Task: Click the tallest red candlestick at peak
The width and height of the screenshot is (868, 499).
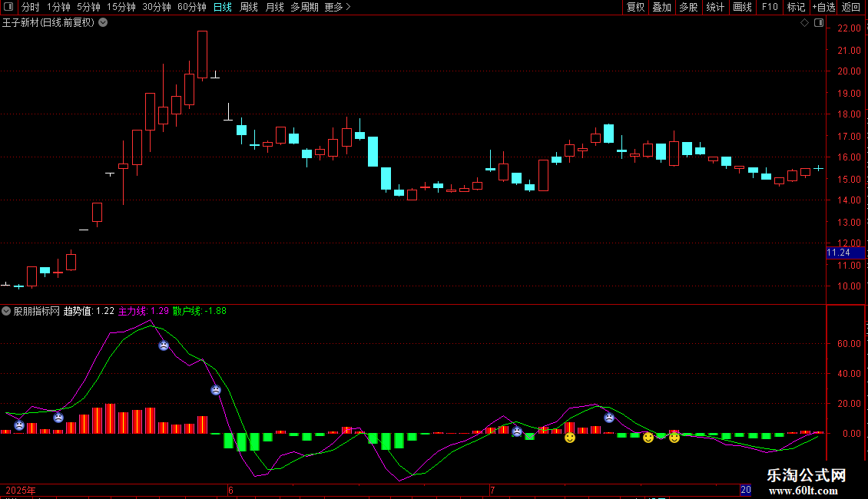Action: click(202, 55)
